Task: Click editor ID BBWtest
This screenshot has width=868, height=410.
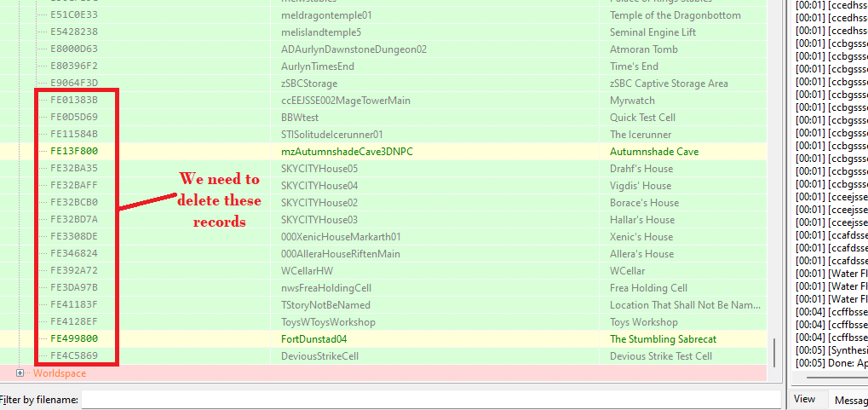Action: 300,118
